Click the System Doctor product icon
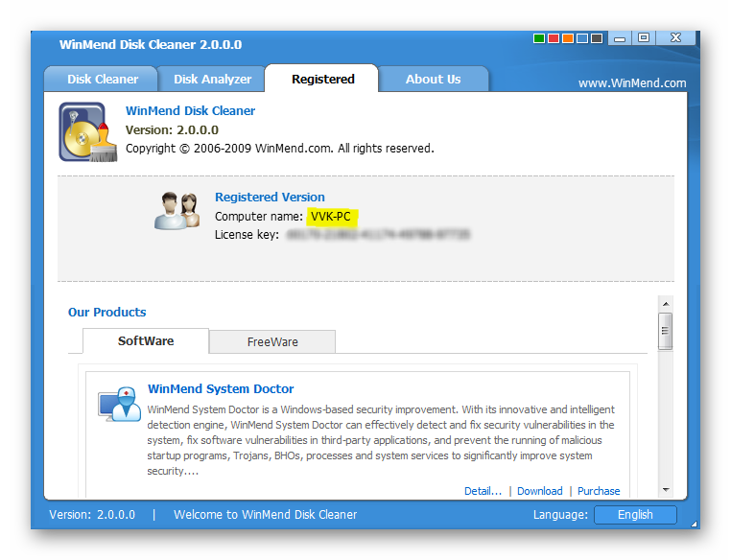This screenshot has width=731, height=560. [x=119, y=404]
